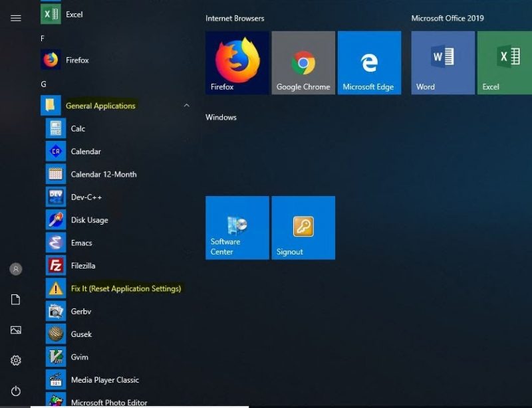Open Settings from the sidebar gear
Image resolution: width=532 pixels, height=408 pixels.
(x=15, y=360)
